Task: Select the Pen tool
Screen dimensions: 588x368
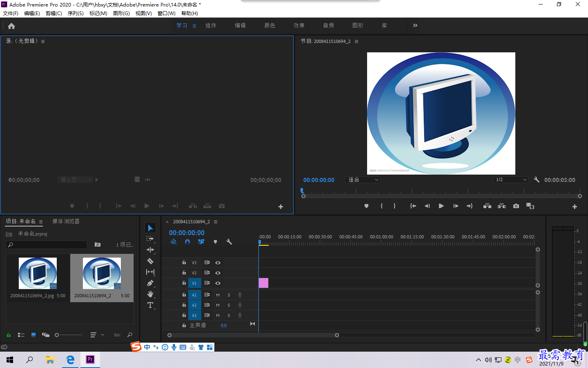Action: 150,283
